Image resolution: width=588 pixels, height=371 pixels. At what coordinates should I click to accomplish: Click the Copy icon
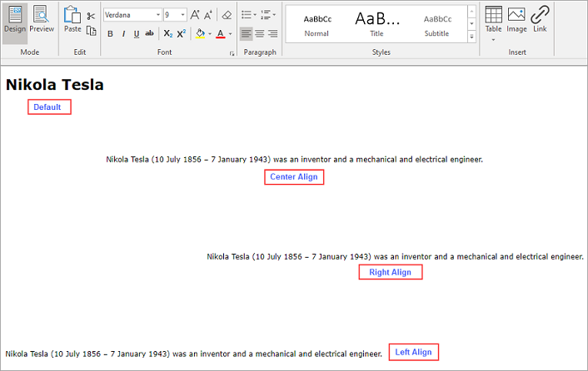(x=91, y=31)
